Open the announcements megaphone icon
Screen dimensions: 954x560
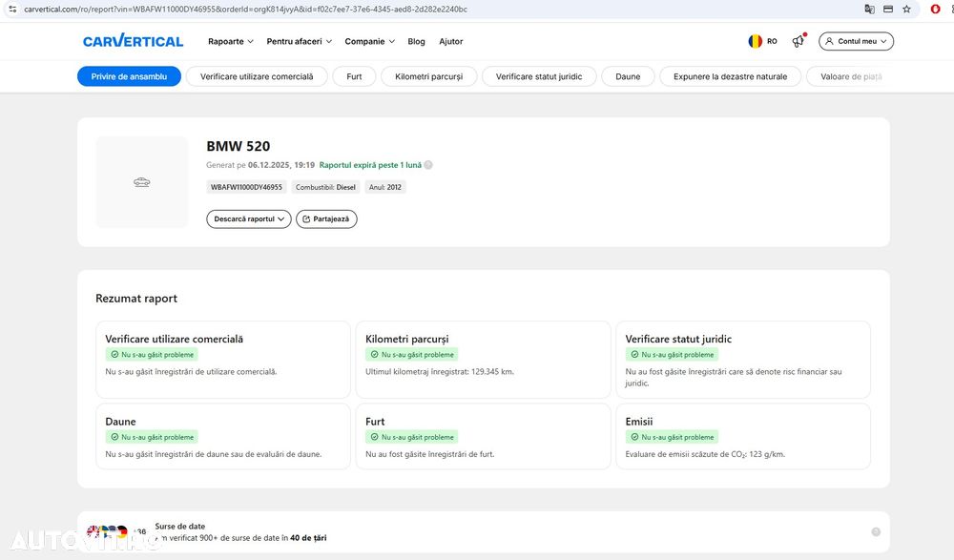(x=798, y=41)
